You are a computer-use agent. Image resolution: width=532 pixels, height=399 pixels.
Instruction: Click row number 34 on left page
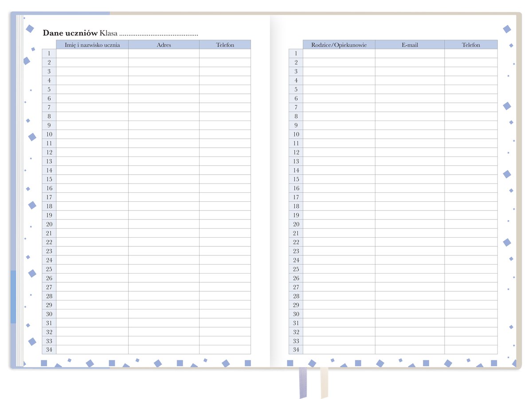(49, 350)
